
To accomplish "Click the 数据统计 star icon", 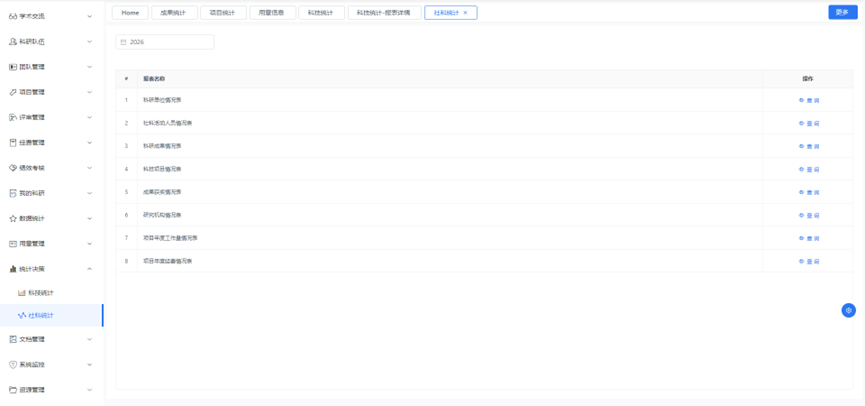I will (13, 218).
